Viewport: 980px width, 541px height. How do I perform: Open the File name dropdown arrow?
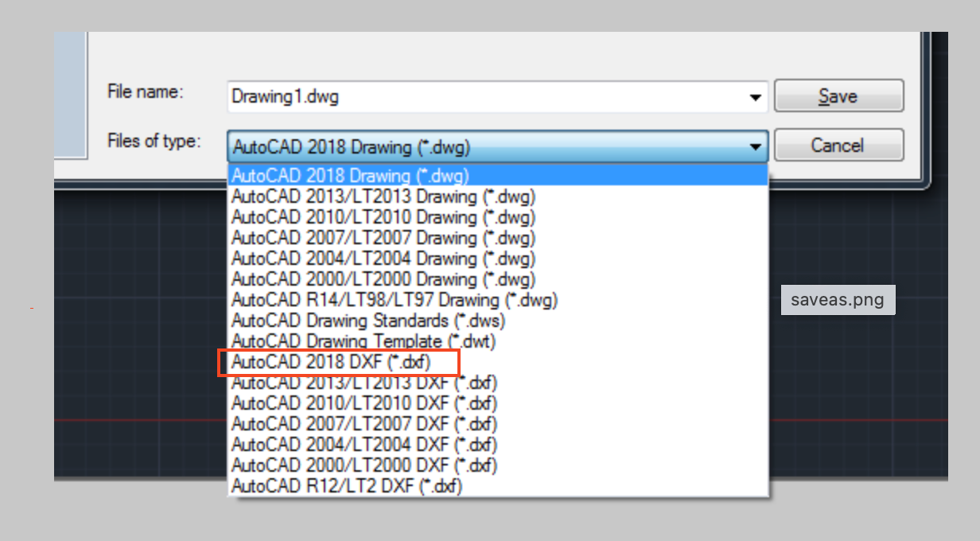pyautogui.click(x=755, y=97)
